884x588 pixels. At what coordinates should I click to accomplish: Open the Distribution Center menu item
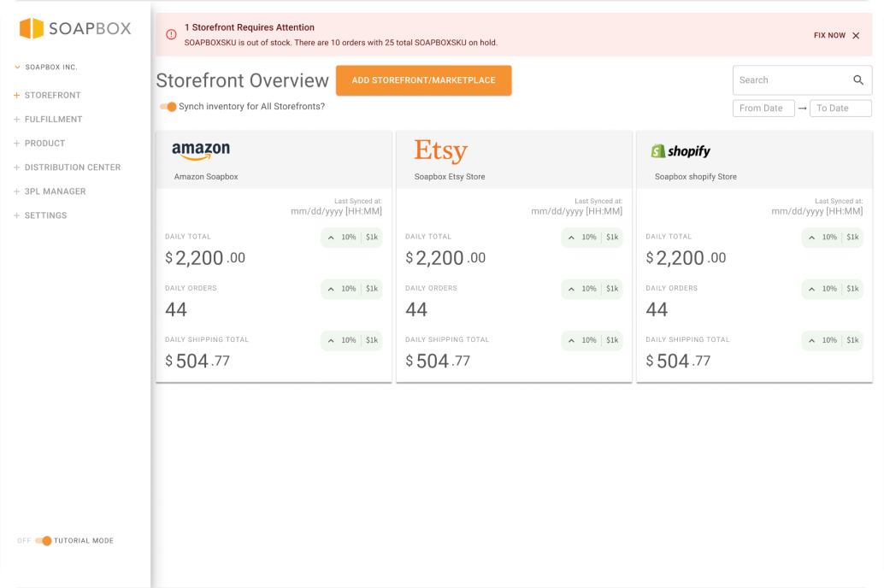tap(72, 168)
